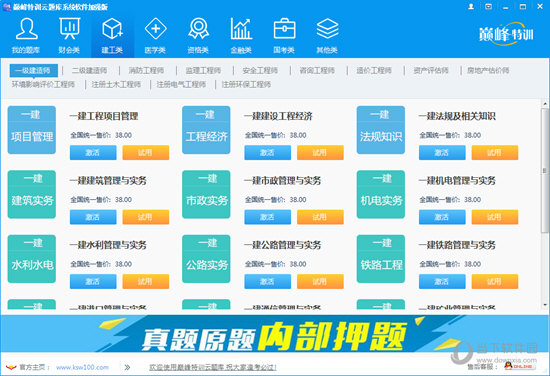Image resolution: width=550 pixels, height=376 pixels.
Task: Click the message icon in title bar
Action: [488, 6]
